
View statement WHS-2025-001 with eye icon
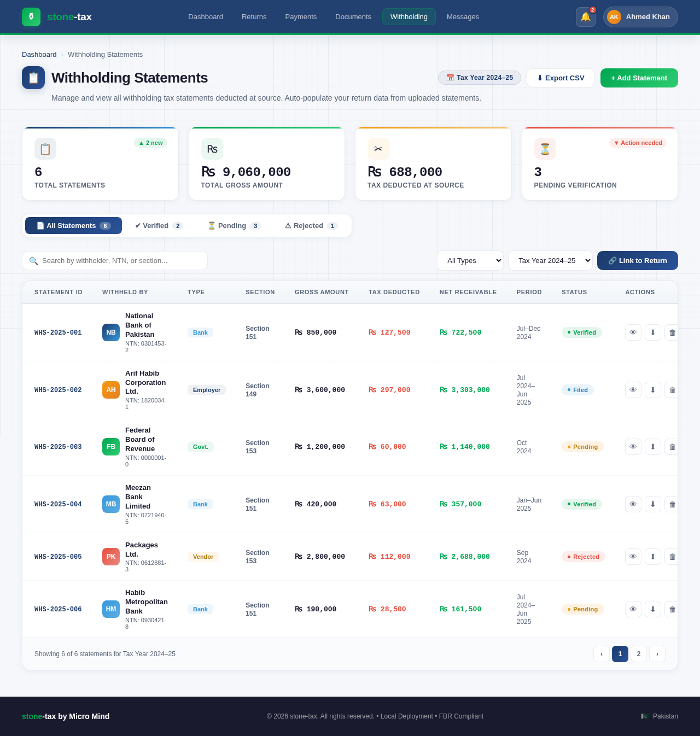pyautogui.click(x=633, y=332)
